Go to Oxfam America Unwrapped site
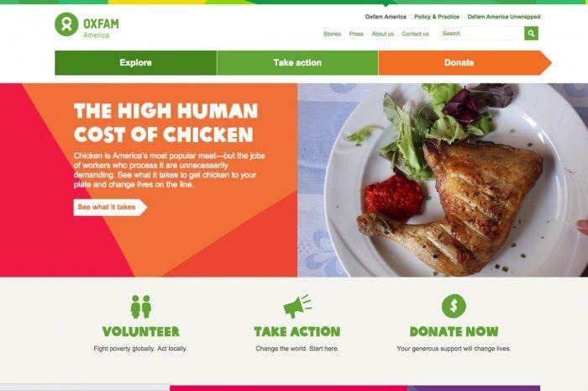 tap(504, 17)
